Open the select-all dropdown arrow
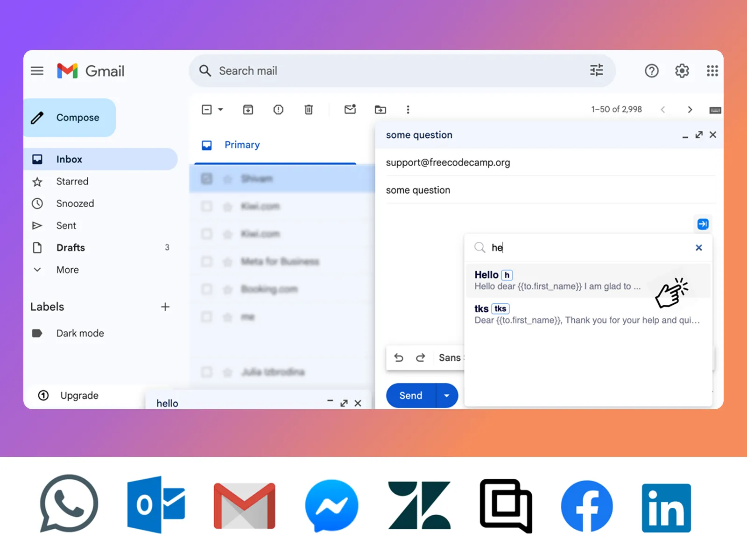The width and height of the screenshot is (747, 560). (x=221, y=110)
